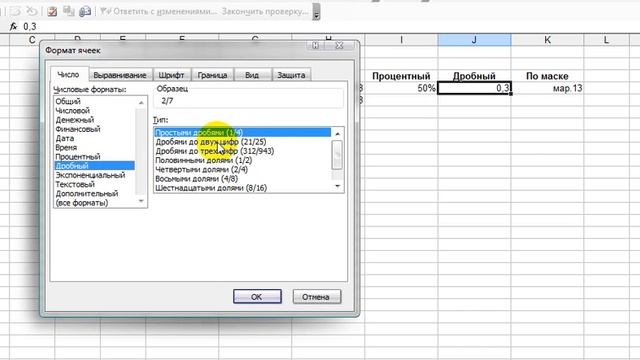Click the copy-like toolbar icon before the mail icon
640x360 pixels.
[x=68, y=11]
